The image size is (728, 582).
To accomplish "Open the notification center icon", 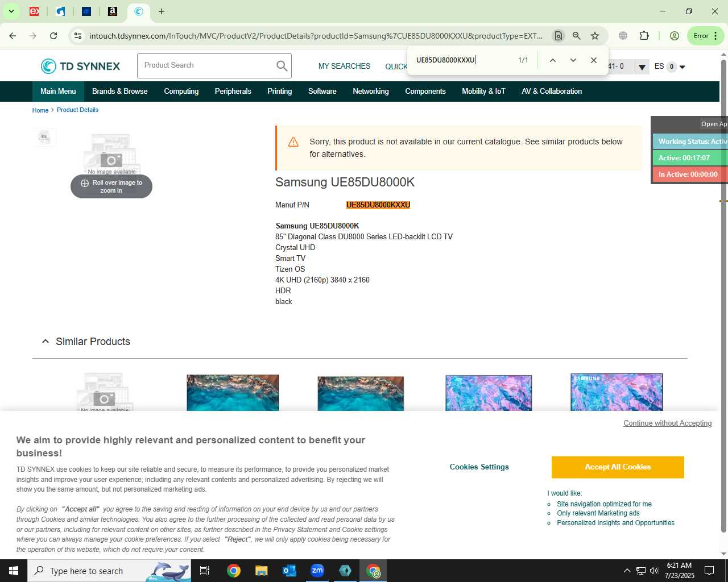I will (x=709, y=571).
